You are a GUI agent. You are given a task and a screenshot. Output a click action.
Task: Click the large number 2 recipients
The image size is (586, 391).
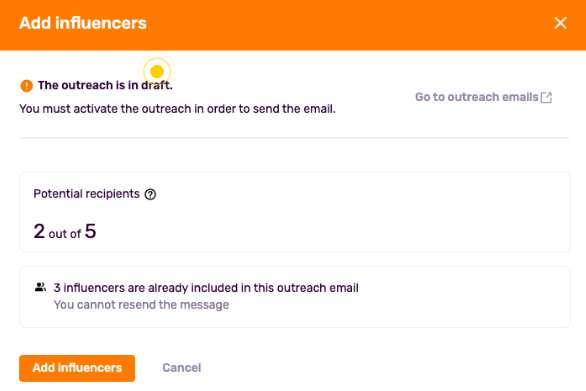pos(39,231)
